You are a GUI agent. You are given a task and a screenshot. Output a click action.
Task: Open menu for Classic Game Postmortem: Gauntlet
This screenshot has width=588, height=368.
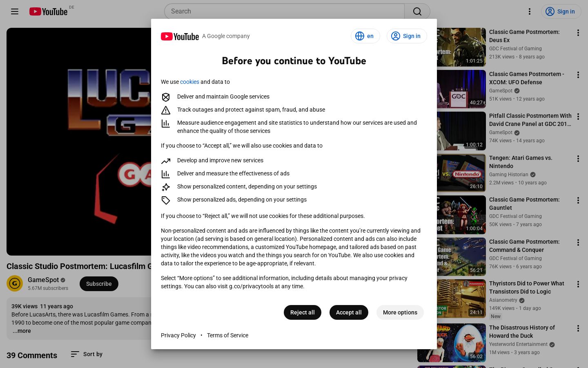click(578, 200)
